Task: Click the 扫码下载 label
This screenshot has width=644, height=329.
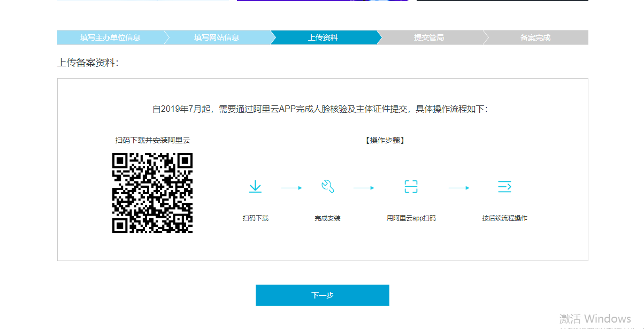Action: coord(255,218)
